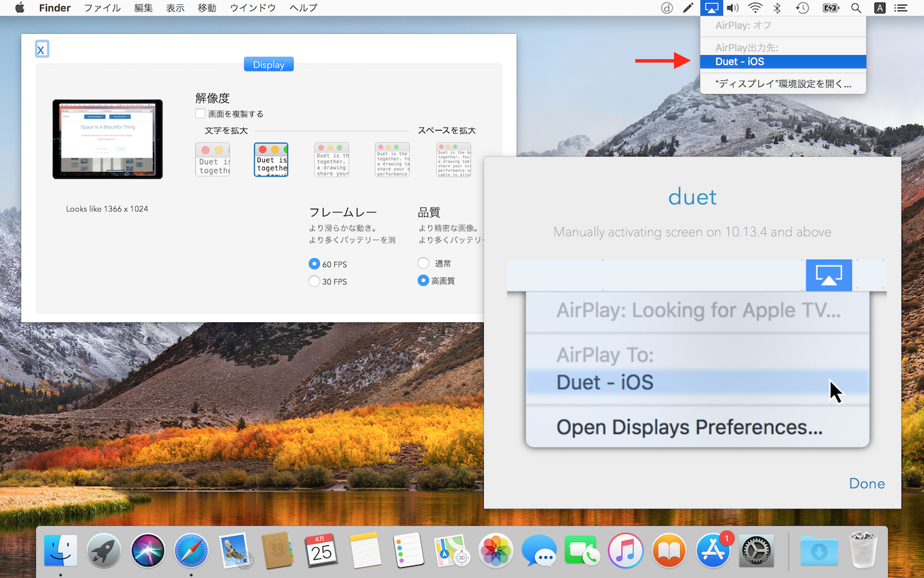Open Notification Center icon
This screenshot has height=578, width=924.
click(x=902, y=8)
